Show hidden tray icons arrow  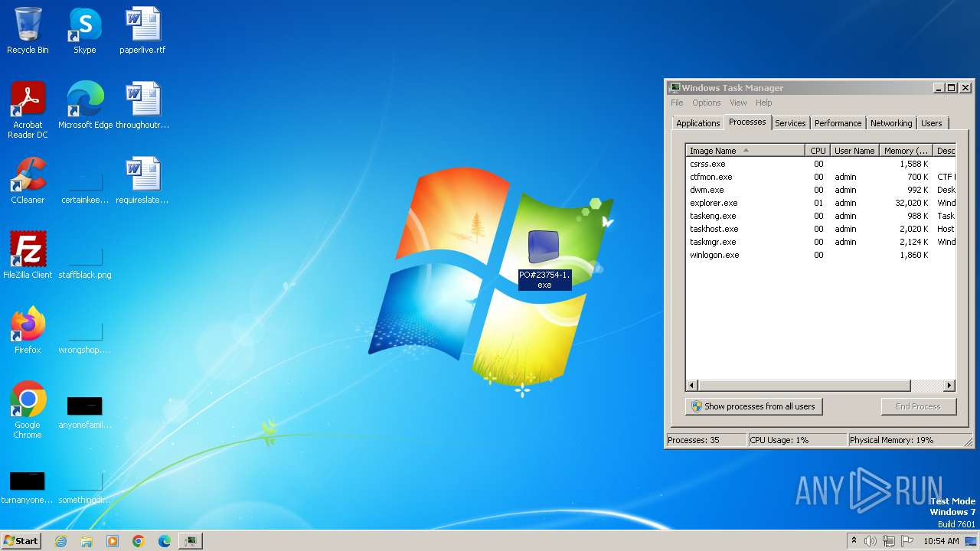click(854, 541)
